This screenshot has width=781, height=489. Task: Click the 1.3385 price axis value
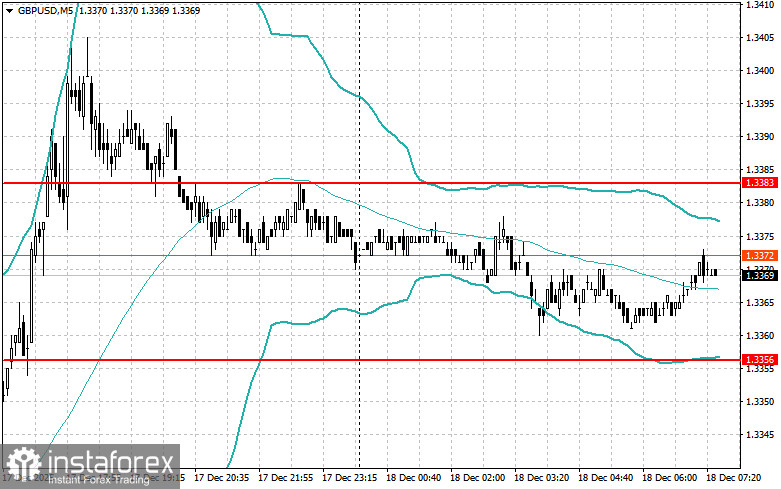point(760,170)
